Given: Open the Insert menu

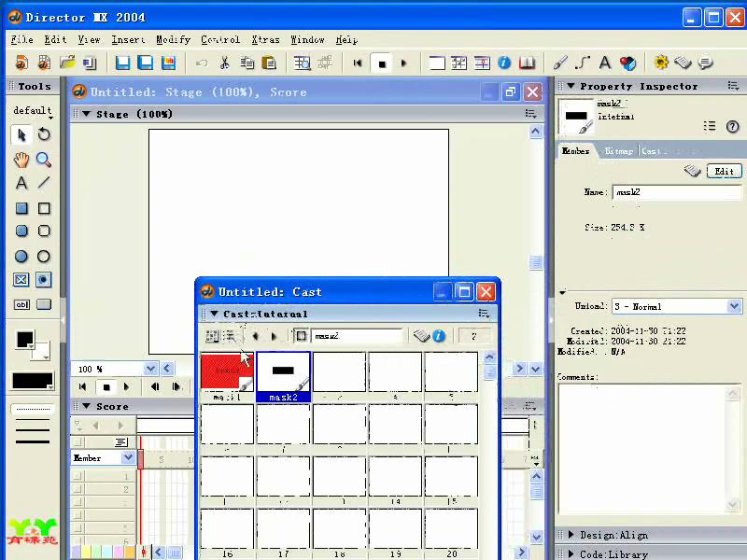Looking at the screenshot, I should click(x=128, y=39).
